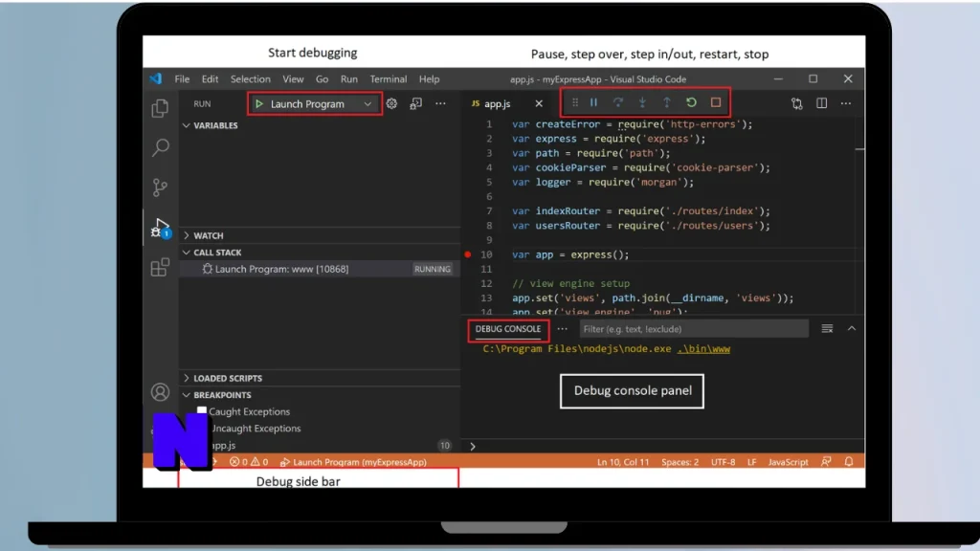Image resolution: width=980 pixels, height=551 pixels.
Task: Open the Help menu
Action: (429, 79)
